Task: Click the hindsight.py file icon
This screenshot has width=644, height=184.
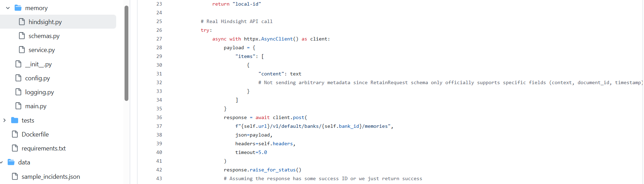Action: [22, 22]
